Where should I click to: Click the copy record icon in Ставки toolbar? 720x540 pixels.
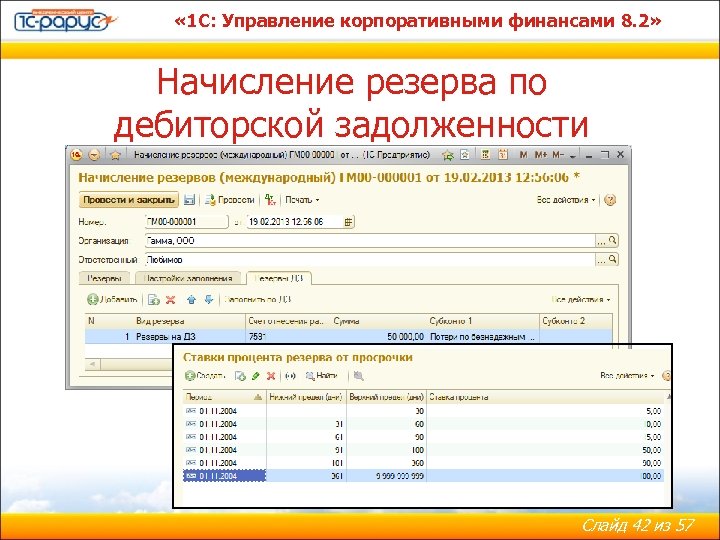(240, 376)
